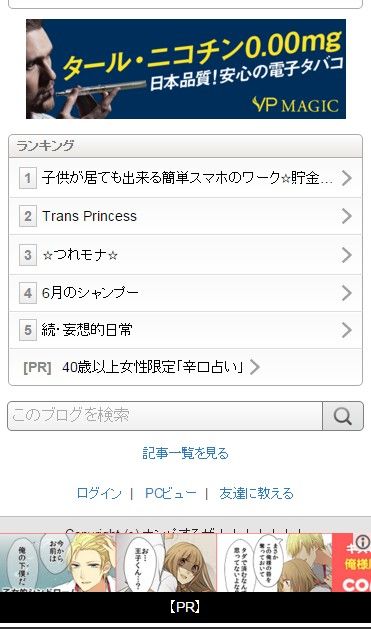
Task: Open chevron next to ☆つれモナ☆
Action: (x=347, y=255)
